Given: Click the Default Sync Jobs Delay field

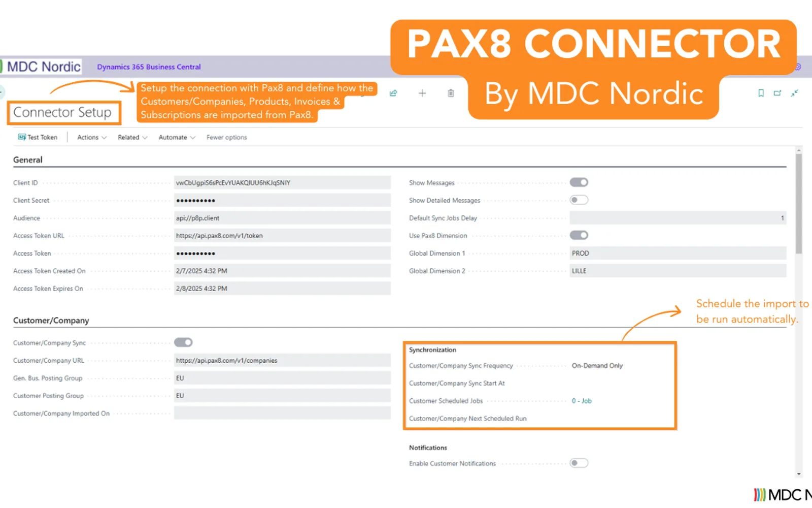Looking at the screenshot, I should pyautogui.click(x=678, y=218).
